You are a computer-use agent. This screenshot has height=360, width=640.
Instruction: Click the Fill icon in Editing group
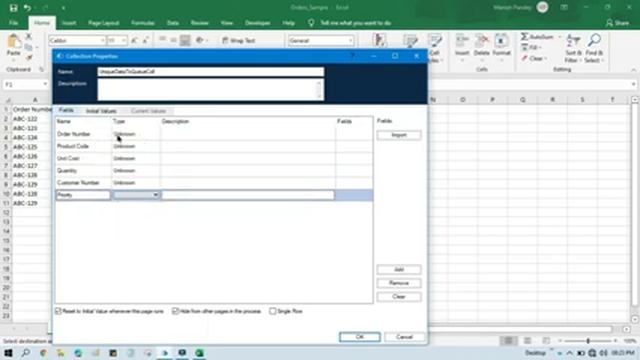525,48
